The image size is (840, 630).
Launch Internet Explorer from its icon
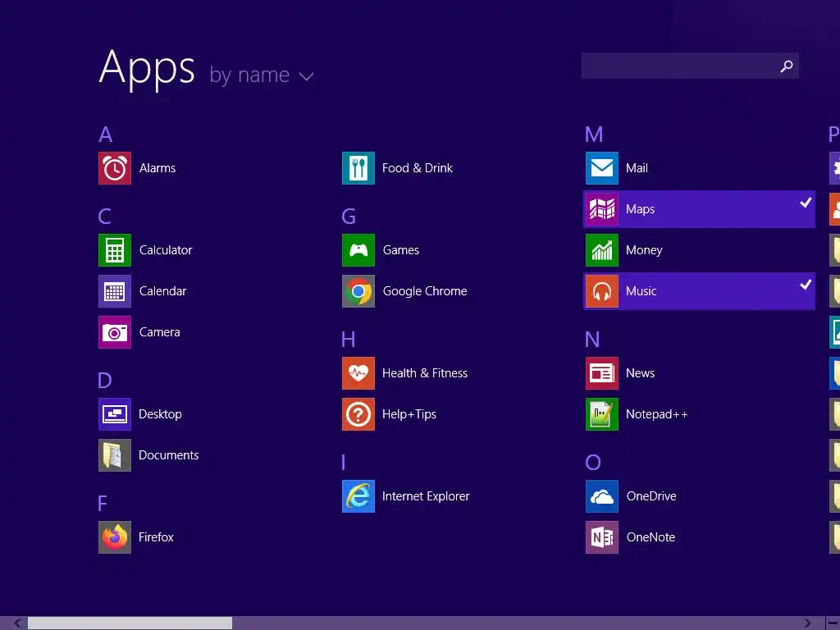click(x=358, y=496)
